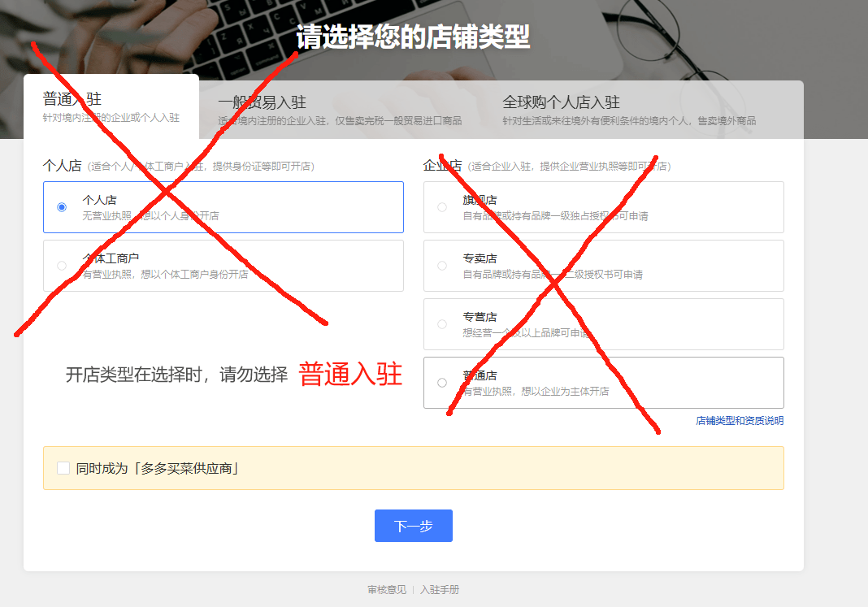Pick the 普通店 radio option
The image size is (868, 607).
click(442, 383)
